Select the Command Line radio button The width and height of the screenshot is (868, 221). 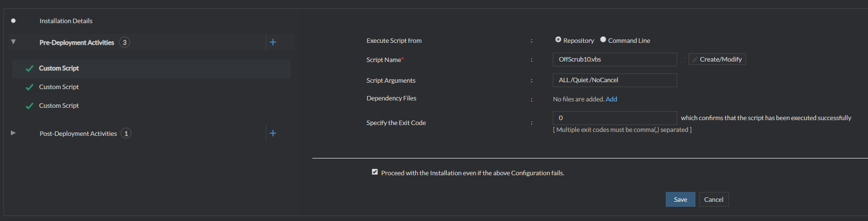click(603, 40)
